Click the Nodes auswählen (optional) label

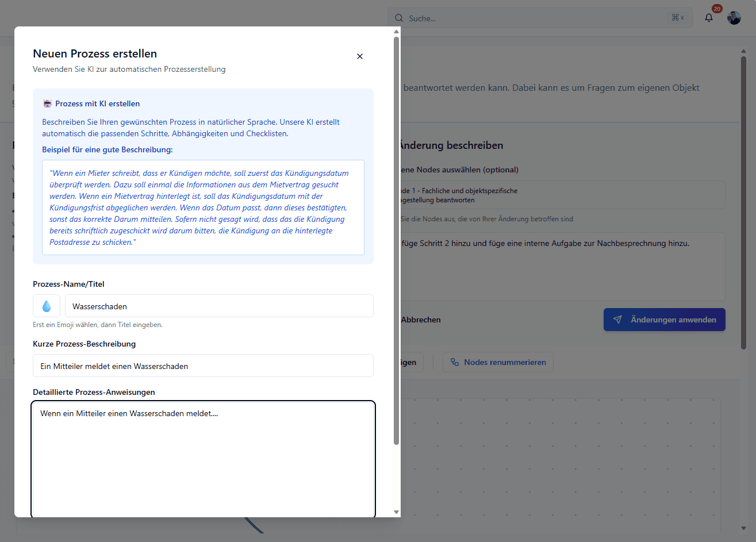460,170
